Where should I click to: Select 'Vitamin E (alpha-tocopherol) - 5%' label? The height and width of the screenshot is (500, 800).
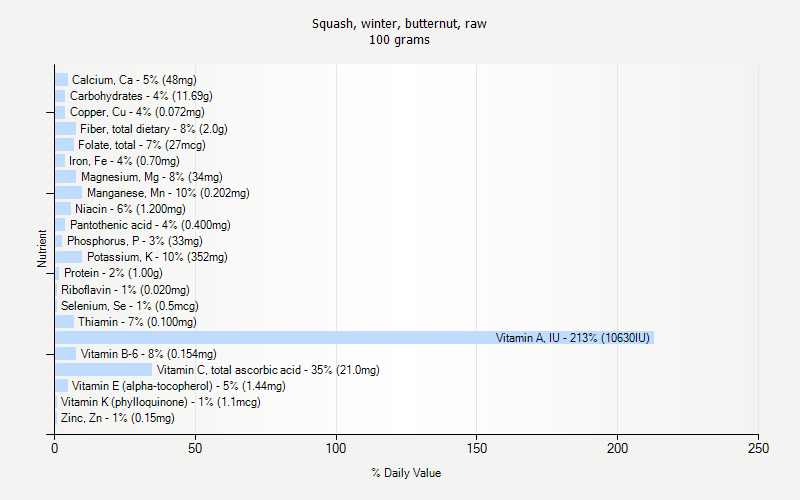179,386
